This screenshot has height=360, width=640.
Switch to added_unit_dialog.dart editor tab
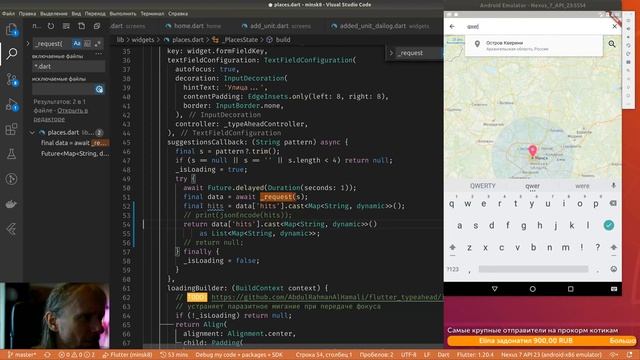point(380,26)
